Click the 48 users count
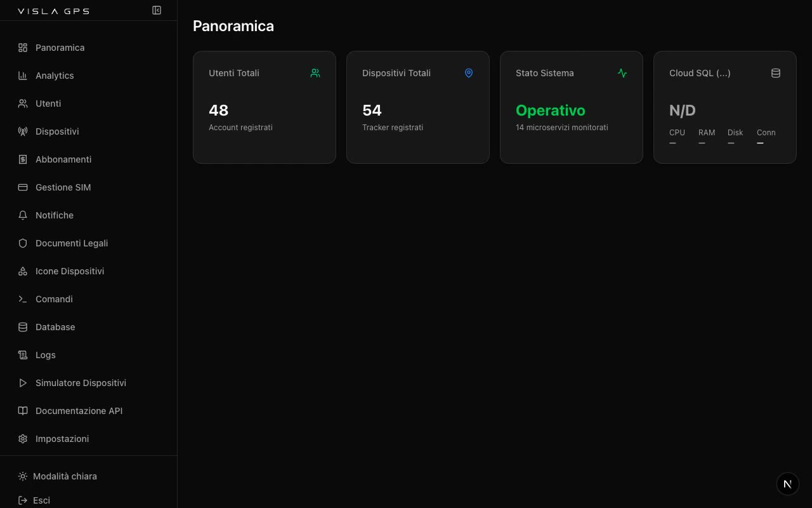Screen dimensions: 812x508 pyautogui.click(x=218, y=110)
